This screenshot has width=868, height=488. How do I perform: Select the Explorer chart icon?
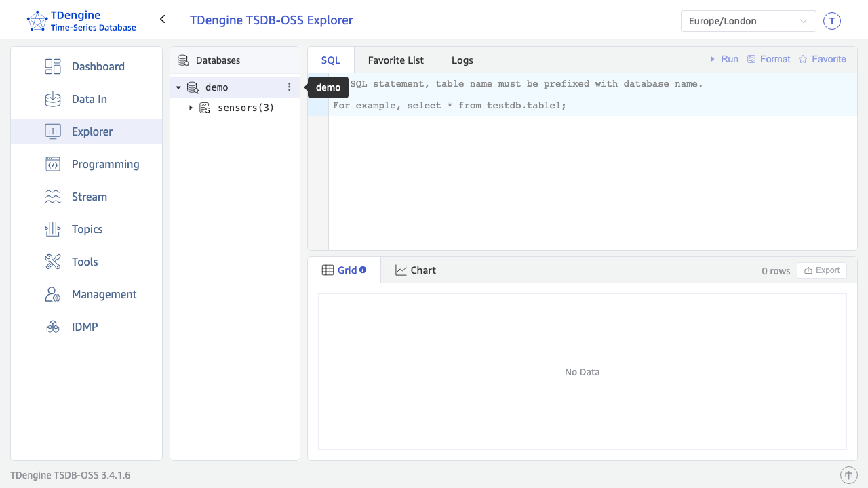click(x=53, y=131)
